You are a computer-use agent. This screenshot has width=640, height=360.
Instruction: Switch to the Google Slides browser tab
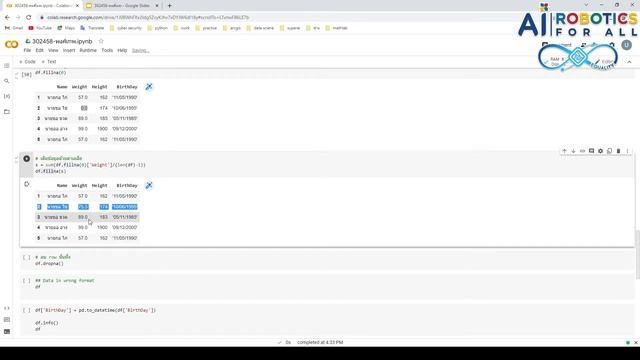point(122,6)
